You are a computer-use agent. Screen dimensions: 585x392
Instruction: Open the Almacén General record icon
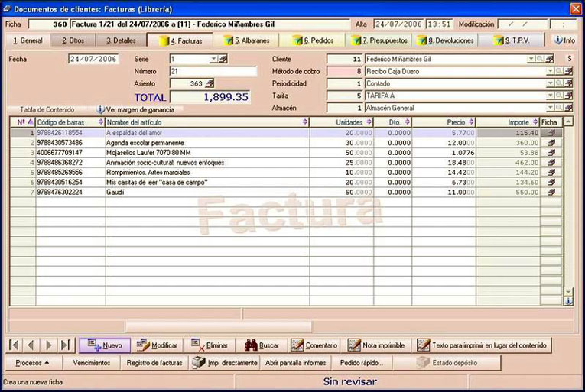coord(568,108)
